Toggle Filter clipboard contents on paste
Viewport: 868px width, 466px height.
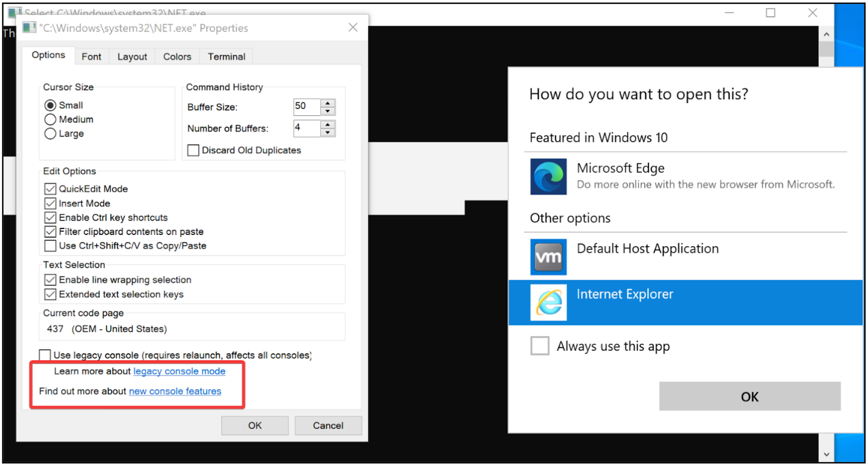pyautogui.click(x=50, y=232)
